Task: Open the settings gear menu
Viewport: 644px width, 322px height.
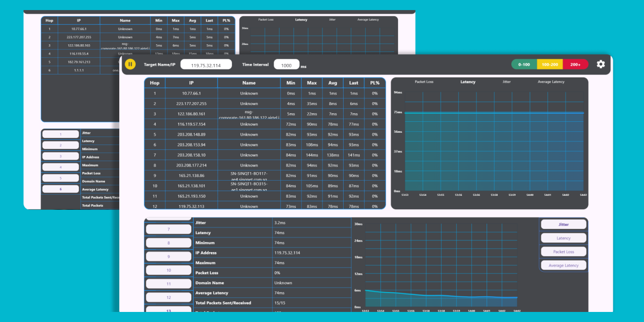Action: tap(600, 64)
